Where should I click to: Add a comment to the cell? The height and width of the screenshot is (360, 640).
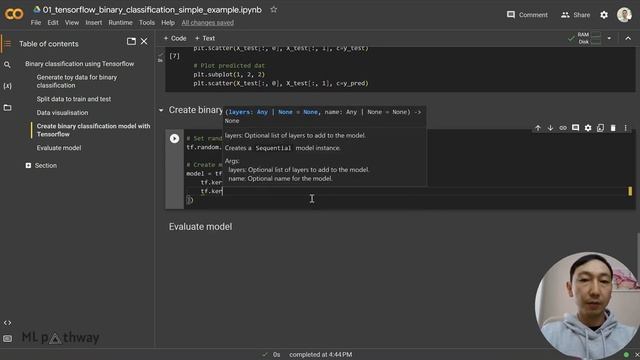point(576,128)
